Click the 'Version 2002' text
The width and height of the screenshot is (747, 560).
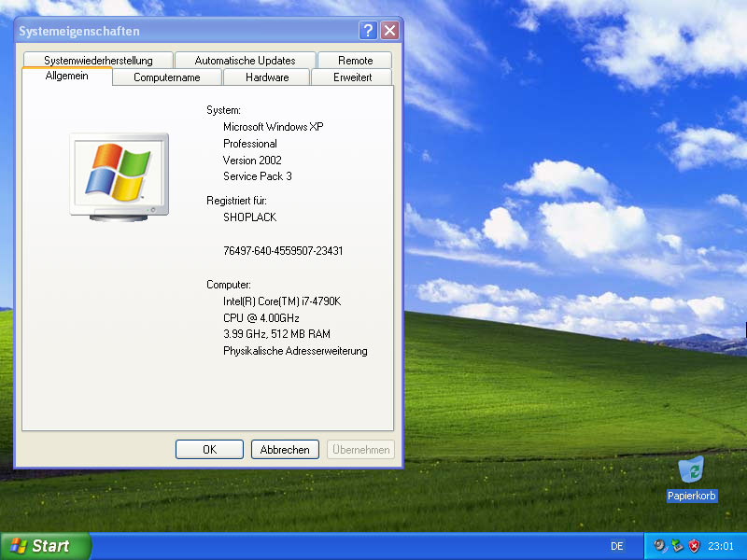point(252,160)
